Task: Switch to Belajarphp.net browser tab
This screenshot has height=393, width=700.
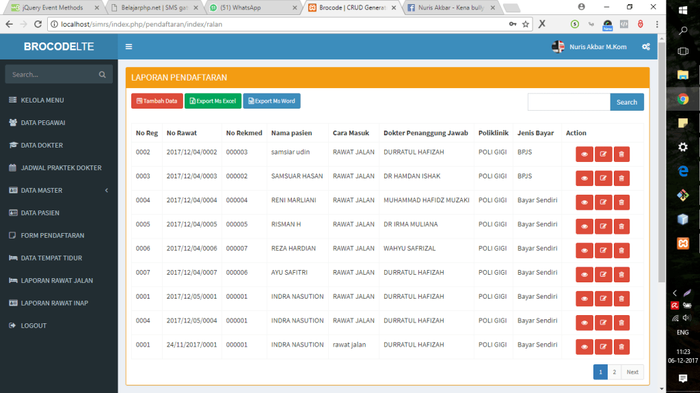Action: pyautogui.click(x=154, y=8)
